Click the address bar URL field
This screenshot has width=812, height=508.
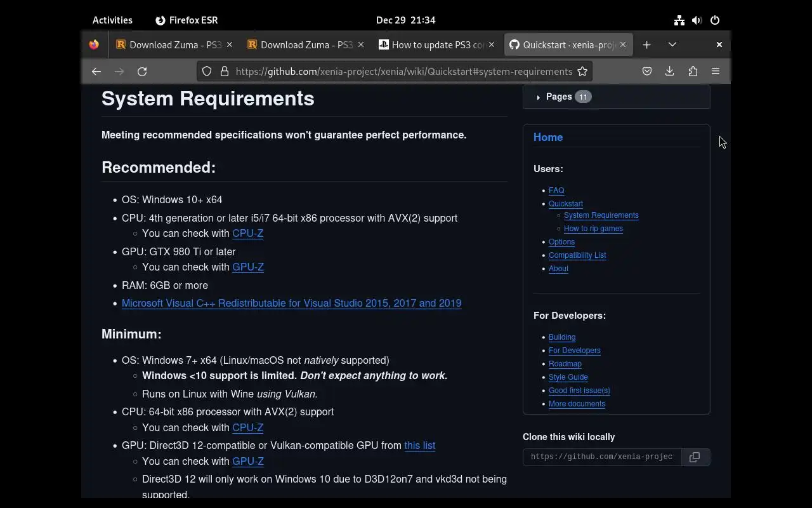click(x=403, y=72)
